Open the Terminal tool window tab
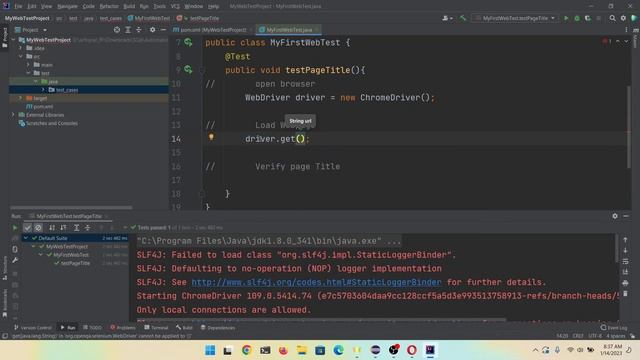 click(x=156, y=327)
